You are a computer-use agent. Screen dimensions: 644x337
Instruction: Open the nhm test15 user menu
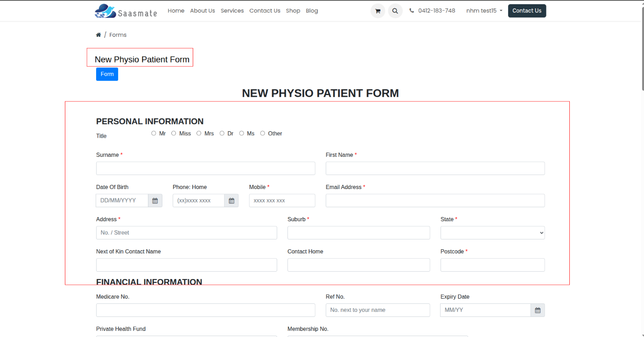coord(484,11)
